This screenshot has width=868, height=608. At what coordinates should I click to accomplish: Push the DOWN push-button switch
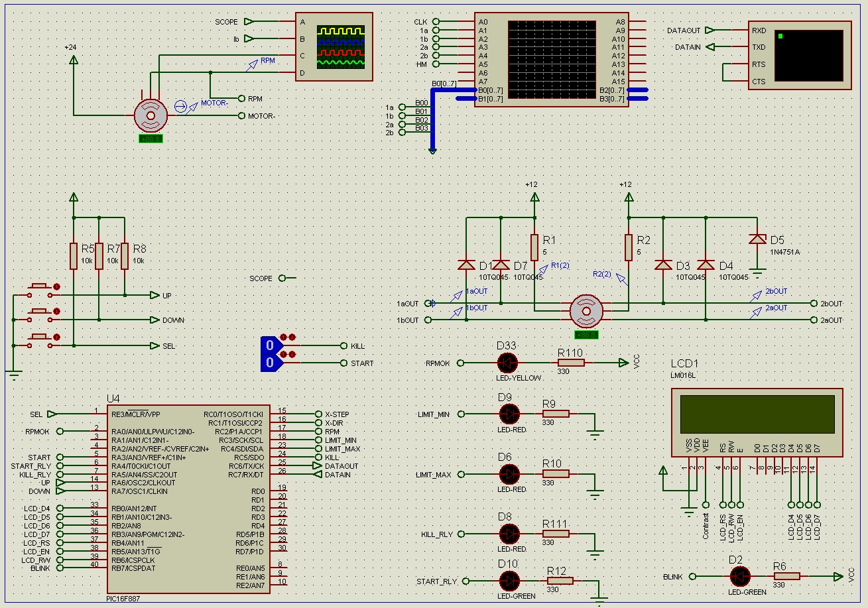coord(41,314)
